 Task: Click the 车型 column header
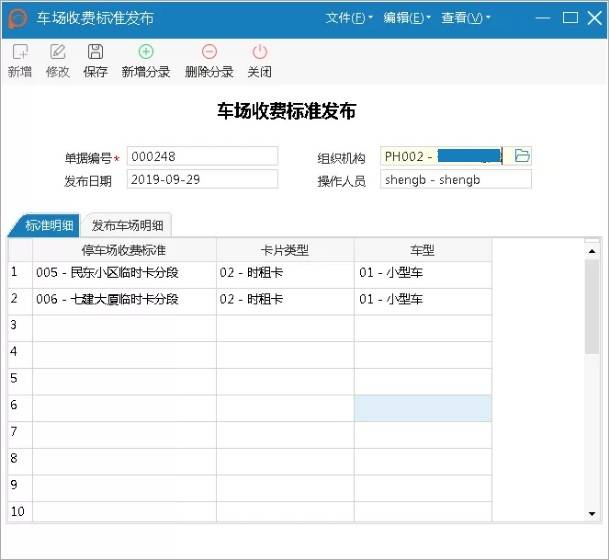pyautogui.click(x=422, y=250)
